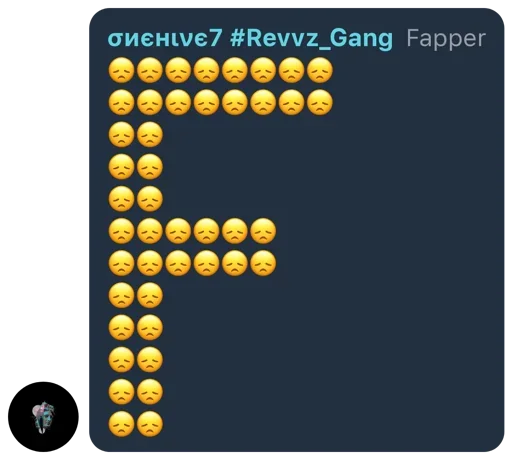The height and width of the screenshot is (460, 512).
Task: Click the fifth emoji in the second row
Action: tap(235, 102)
